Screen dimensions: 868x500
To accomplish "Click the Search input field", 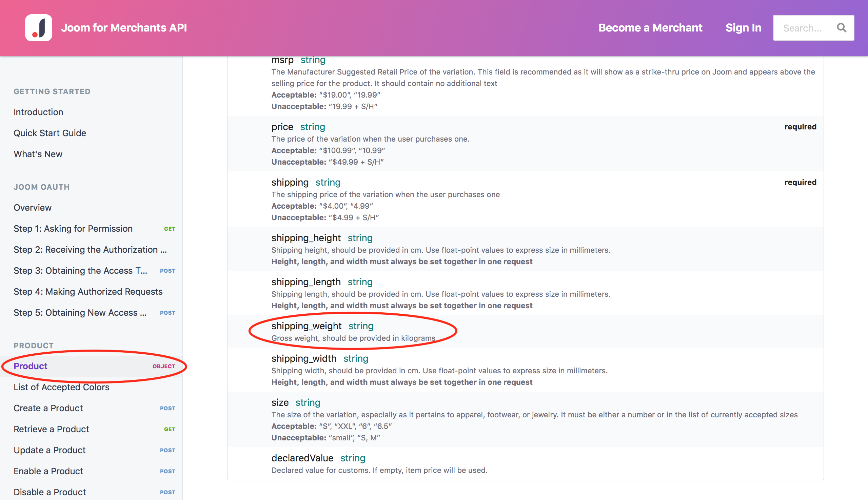I will point(802,28).
